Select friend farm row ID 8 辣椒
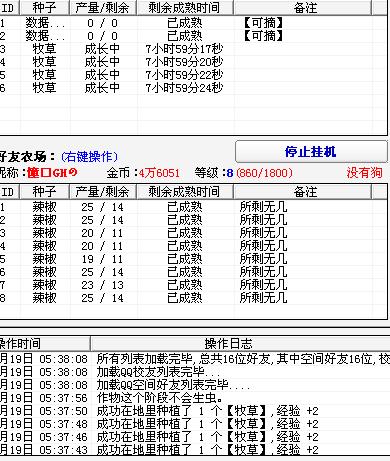Image resolution: width=390 pixels, height=461 pixels. tap(193, 298)
